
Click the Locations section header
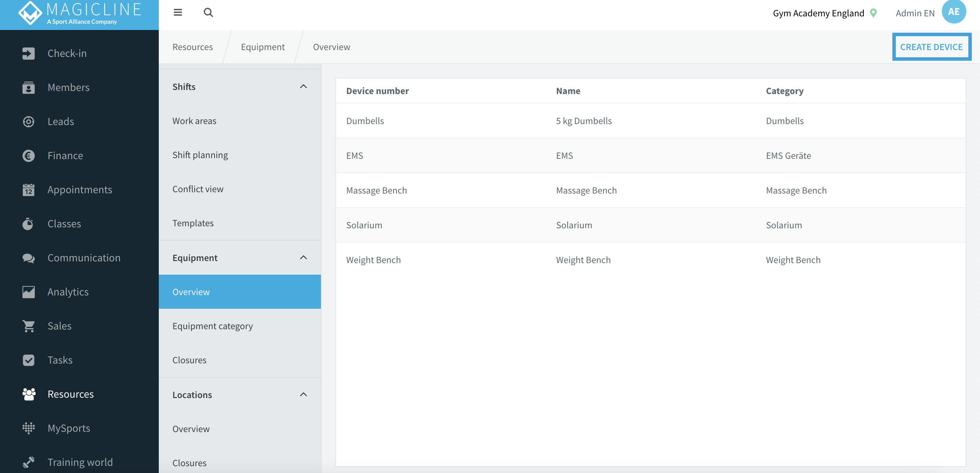(x=240, y=395)
